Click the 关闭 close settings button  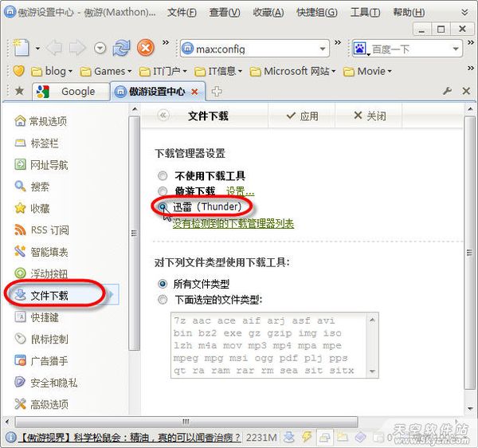tap(370, 116)
